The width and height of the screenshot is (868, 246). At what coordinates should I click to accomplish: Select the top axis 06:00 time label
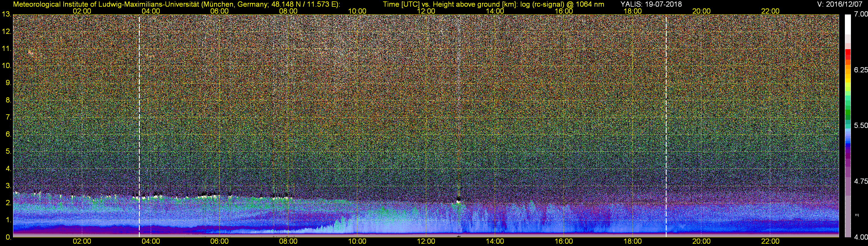point(219,11)
